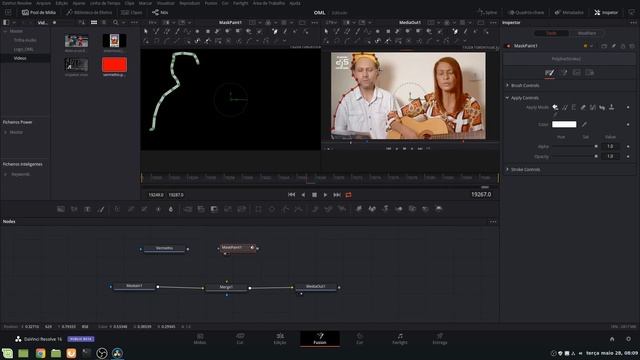Open media pool options menu
The width and height of the screenshot is (640, 360).
tap(134, 22)
